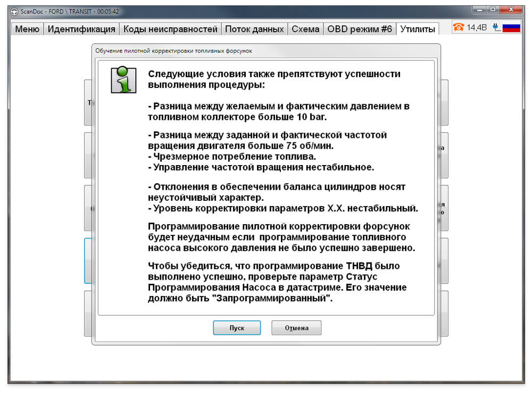Select the Схема tab
The height and width of the screenshot is (393, 532).
305,29
